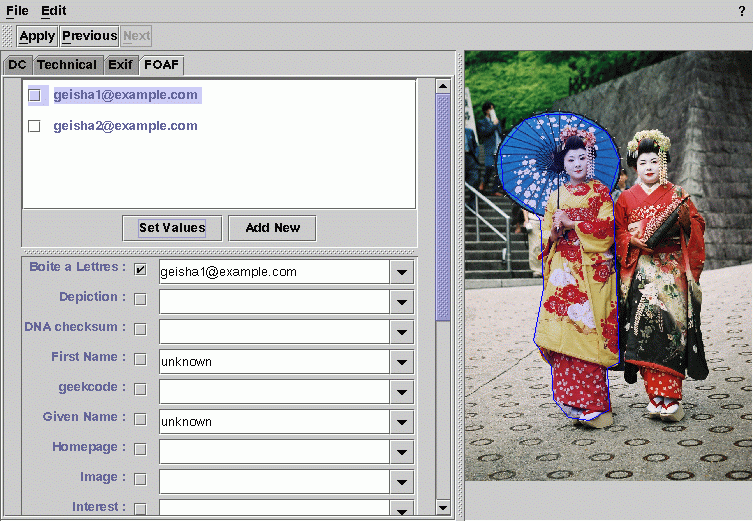Enable the Depiction field checkbox

point(140,299)
